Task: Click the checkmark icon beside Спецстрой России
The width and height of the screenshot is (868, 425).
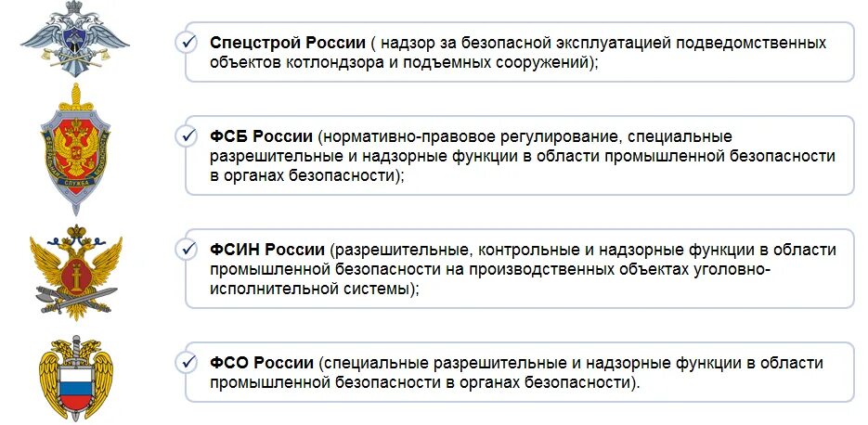Action: coord(186,43)
